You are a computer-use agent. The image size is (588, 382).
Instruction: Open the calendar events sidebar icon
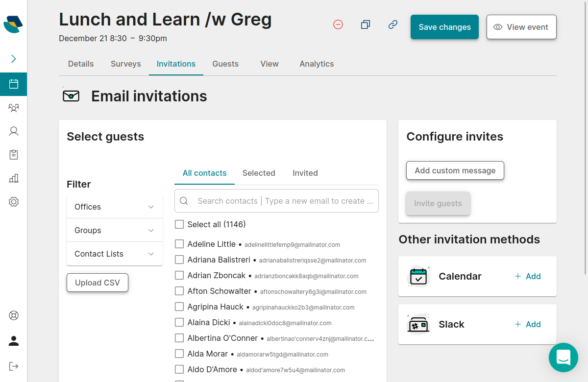[x=14, y=84]
